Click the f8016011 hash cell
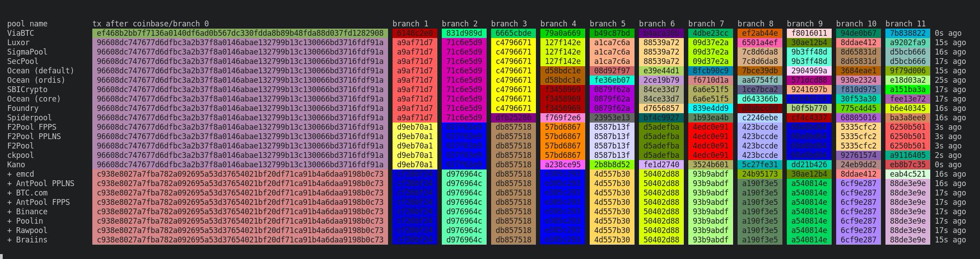Viewport: 980px width, 259px height. [x=809, y=33]
